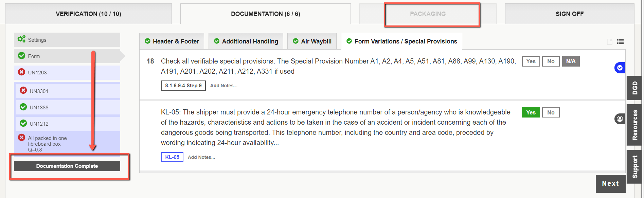Open the KL-05 reference tag

pos(172,157)
